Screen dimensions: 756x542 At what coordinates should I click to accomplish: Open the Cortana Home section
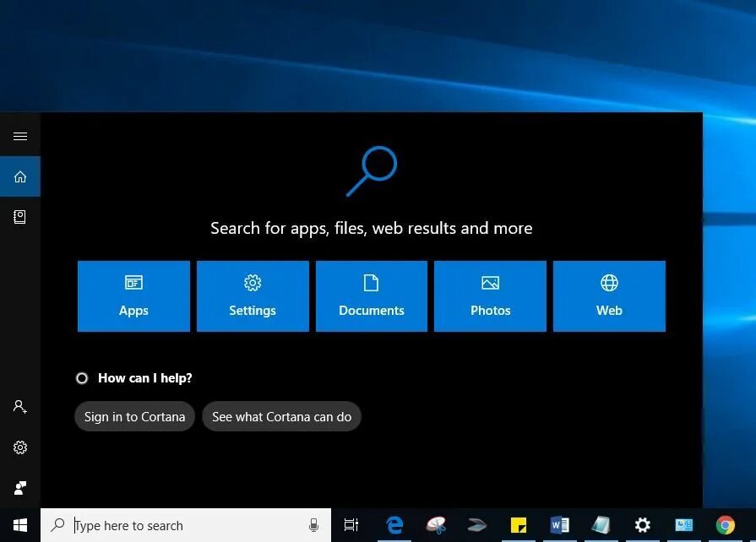coord(19,176)
